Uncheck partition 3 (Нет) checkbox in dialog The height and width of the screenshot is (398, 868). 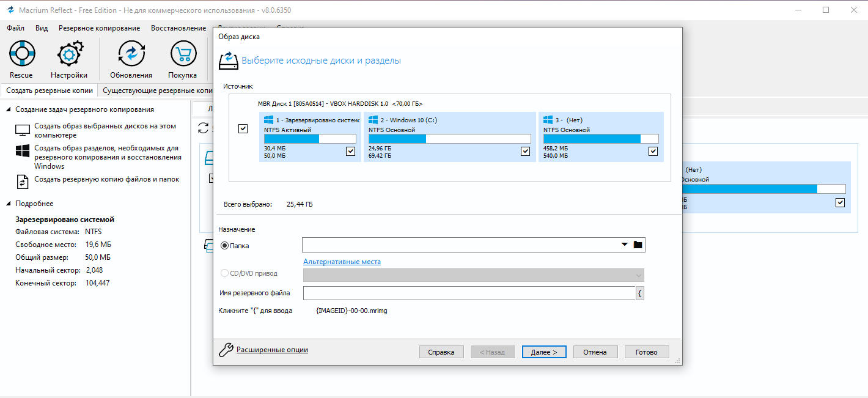(x=653, y=151)
